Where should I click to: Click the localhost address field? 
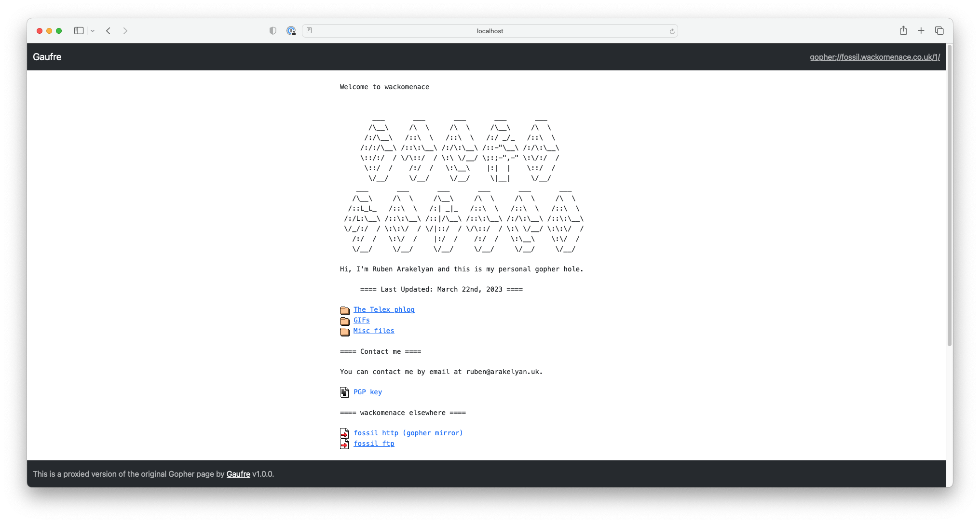(x=490, y=31)
